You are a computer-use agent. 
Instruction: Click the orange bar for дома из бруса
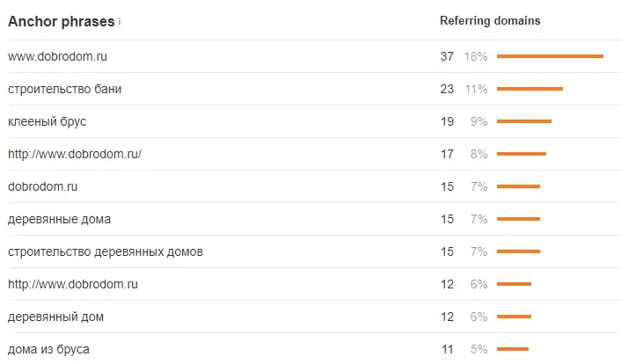(x=513, y=349)
